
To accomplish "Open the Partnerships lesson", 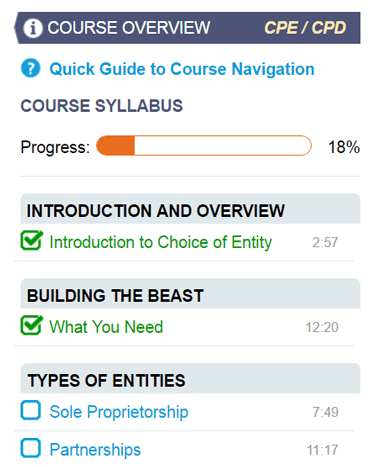I will point(95,450).
